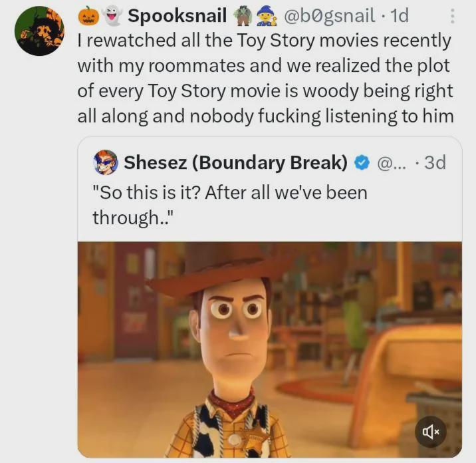Click Shesez's verified blue checkmark badge
Image resolution: width=476 pixels, height=463 pixels.
pyautogui.click(x=361, y=162)
